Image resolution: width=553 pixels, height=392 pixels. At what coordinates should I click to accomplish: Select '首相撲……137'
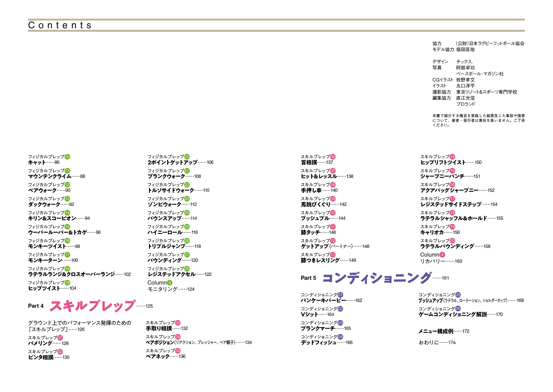[317, 162]
